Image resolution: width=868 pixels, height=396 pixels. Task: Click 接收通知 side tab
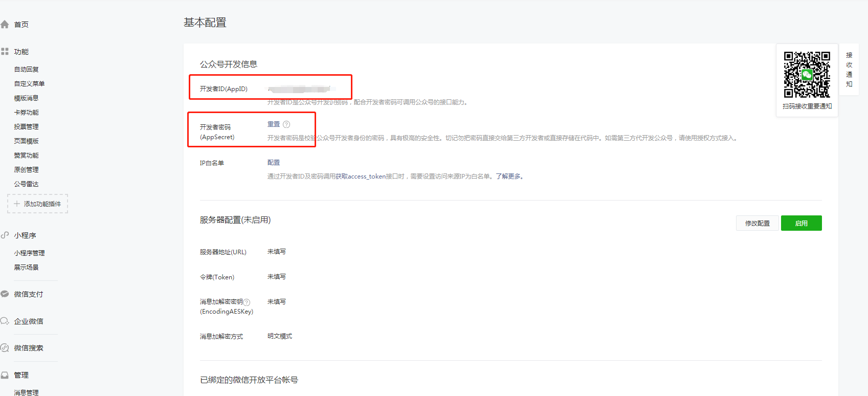[x=849, y=70]
